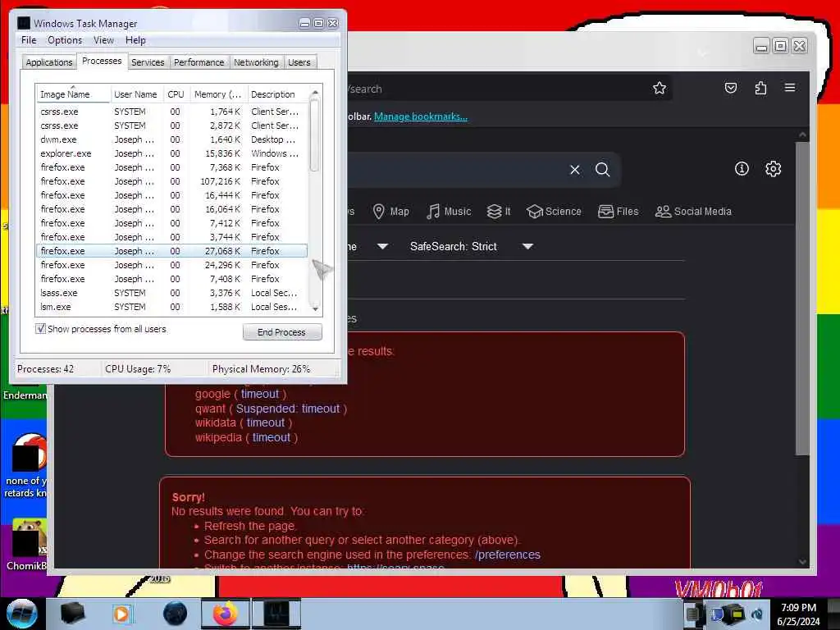Switch to the Performance tab

click(199, 62)
